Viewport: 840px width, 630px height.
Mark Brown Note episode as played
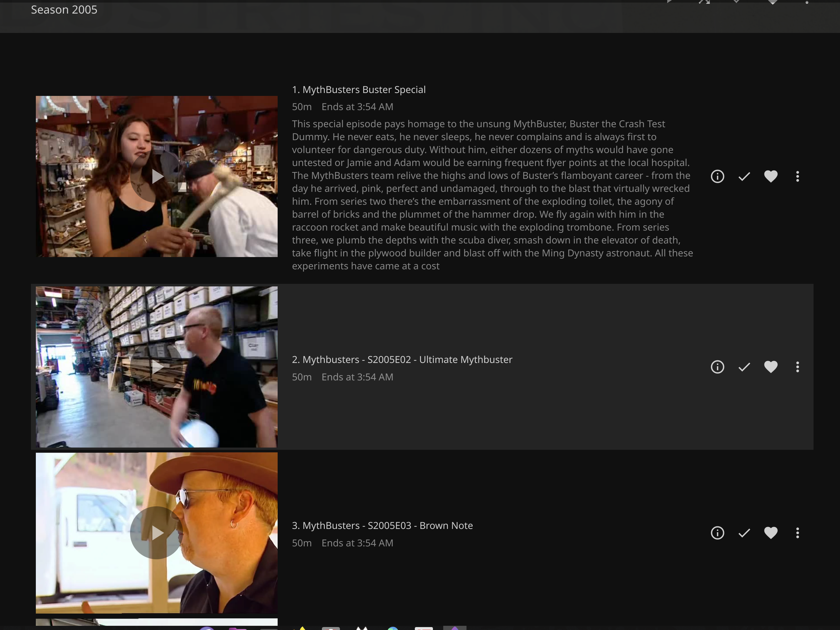pos(744,533)
